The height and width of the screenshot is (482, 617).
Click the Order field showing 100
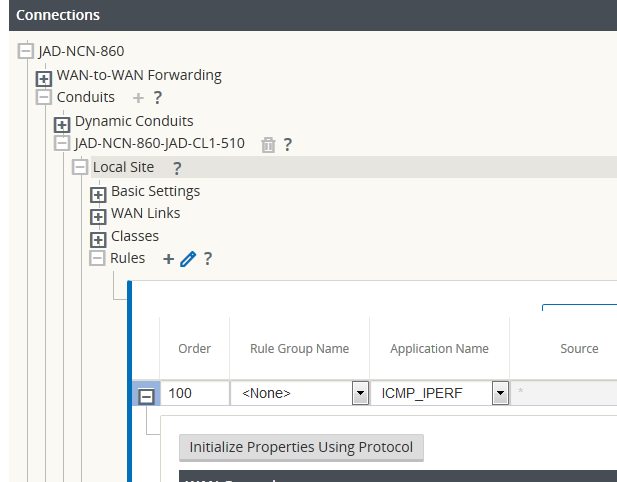[194, 394]
